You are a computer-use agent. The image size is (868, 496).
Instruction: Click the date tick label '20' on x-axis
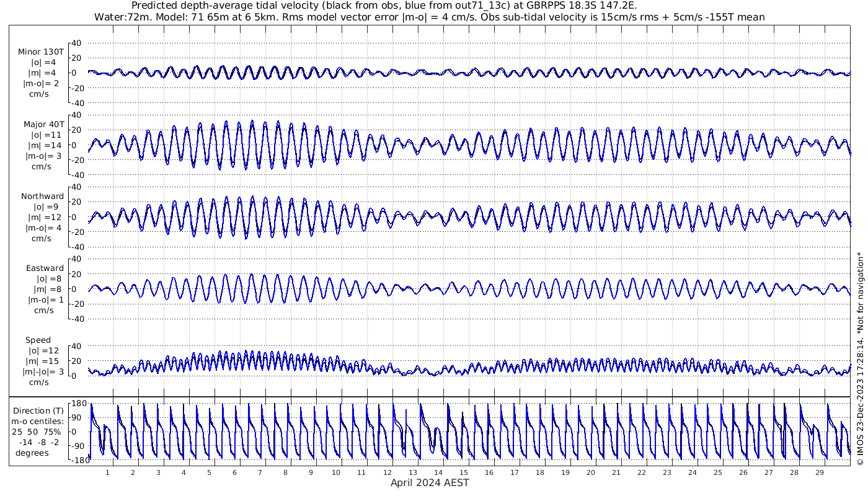point(590,472)
